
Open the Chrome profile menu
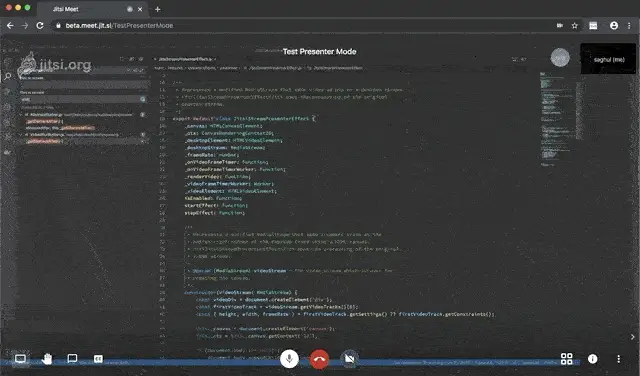tap(614, 25)
